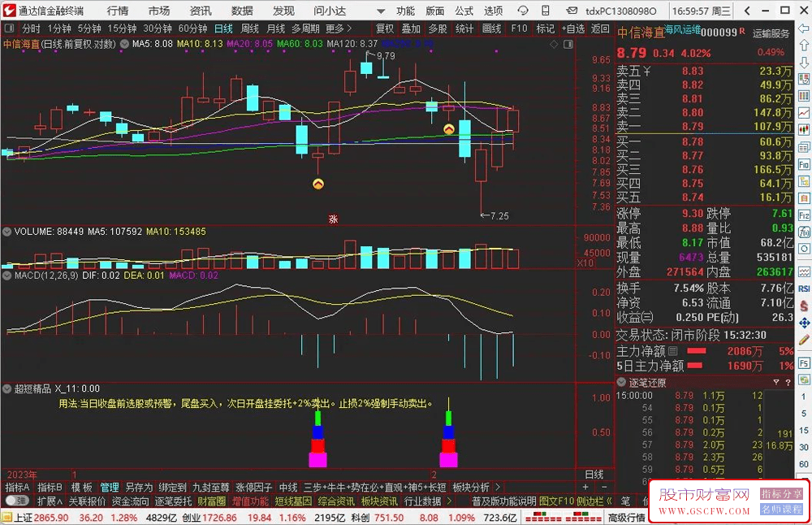Click the +自选 add to watchlist button

tap(573, 28)
